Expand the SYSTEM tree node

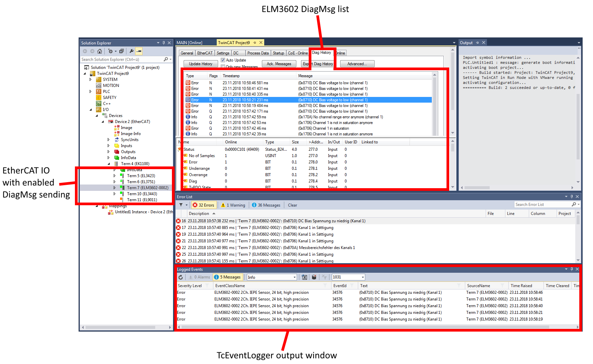[91, 80]
